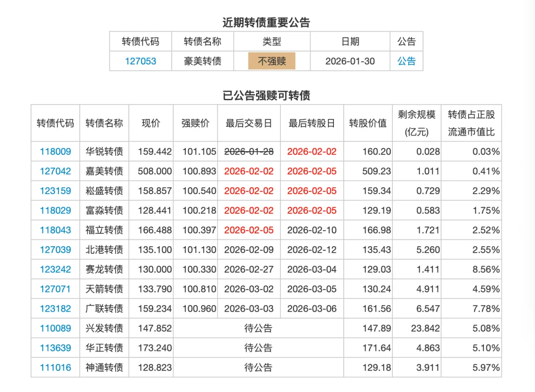This screenshot has width=535, height=392.
Task: Click redemption price 100.540 for 崧盛转债
Action: click(x=199, y=190)
